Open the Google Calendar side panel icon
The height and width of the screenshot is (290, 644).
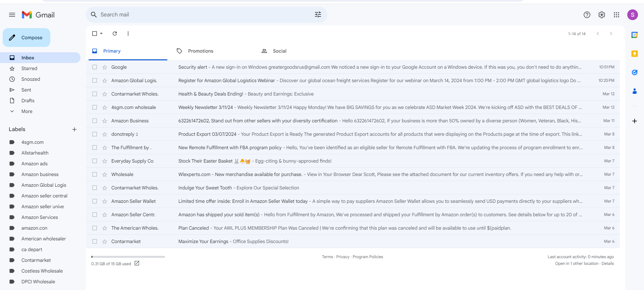point(635,35)
